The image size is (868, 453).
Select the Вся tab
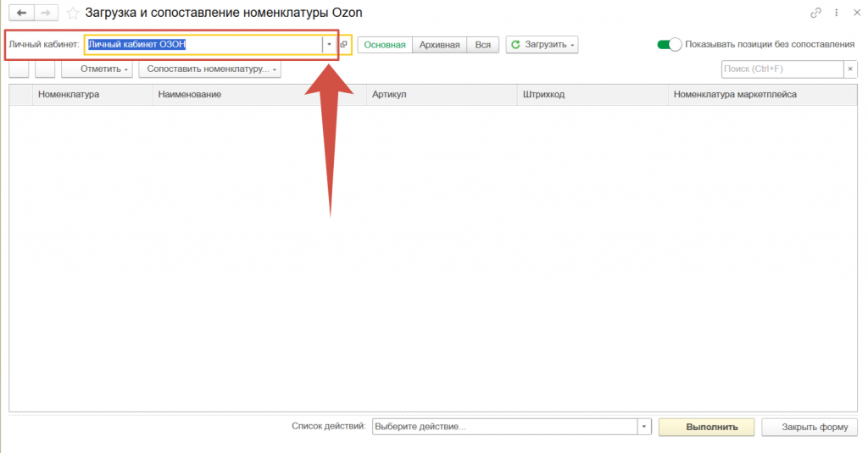click(x=482, y=45)
